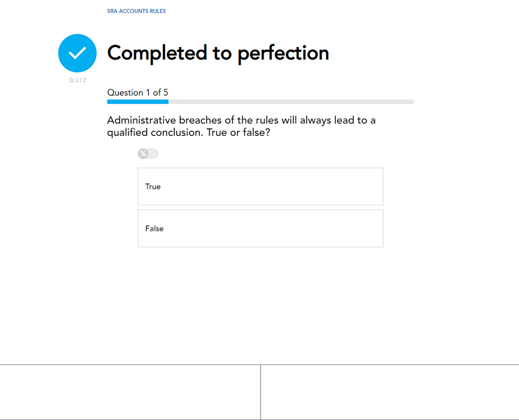Screen dimensions: 519x420
Task: Click the grey track of the percent toggle
Action: point(154,153)
